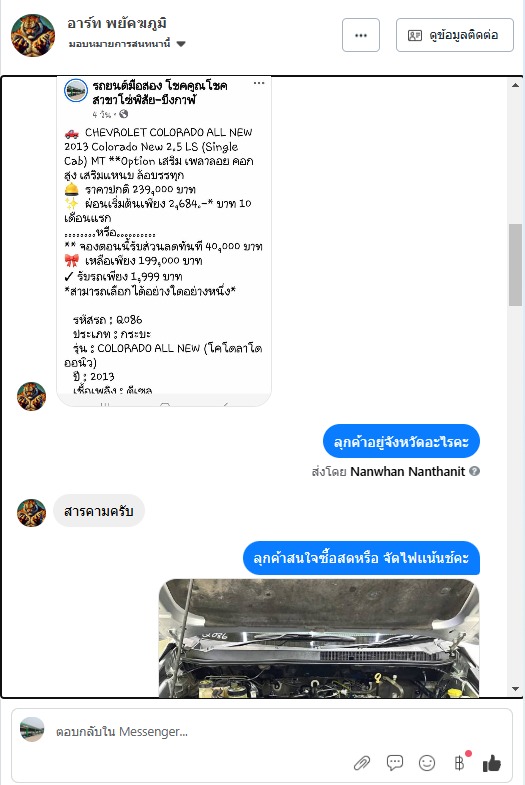Screen dimensions: 525x785
Task: Click the question mark beside Nanwhan Nanthanit
Action: pyautogui.click(x=474, y=471)
